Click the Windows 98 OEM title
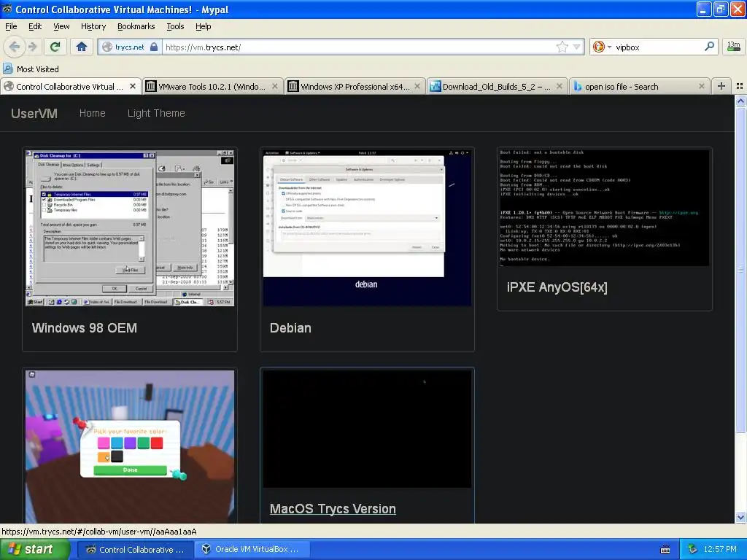Screen dimensions: 747x560 click(85, 327)
